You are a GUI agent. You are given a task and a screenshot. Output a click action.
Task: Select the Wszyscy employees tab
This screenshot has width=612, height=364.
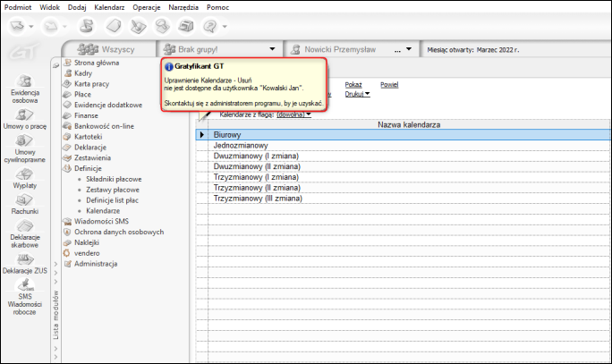click(106, 49)
